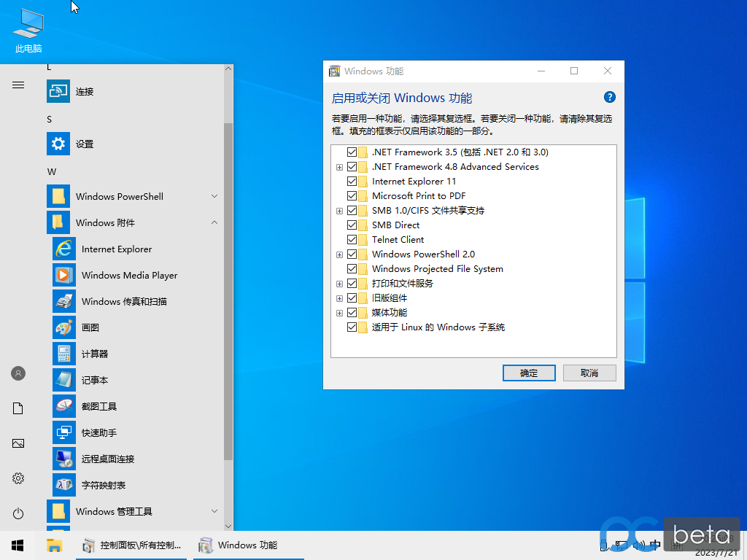Jump to letter S section header

point(49,120)
